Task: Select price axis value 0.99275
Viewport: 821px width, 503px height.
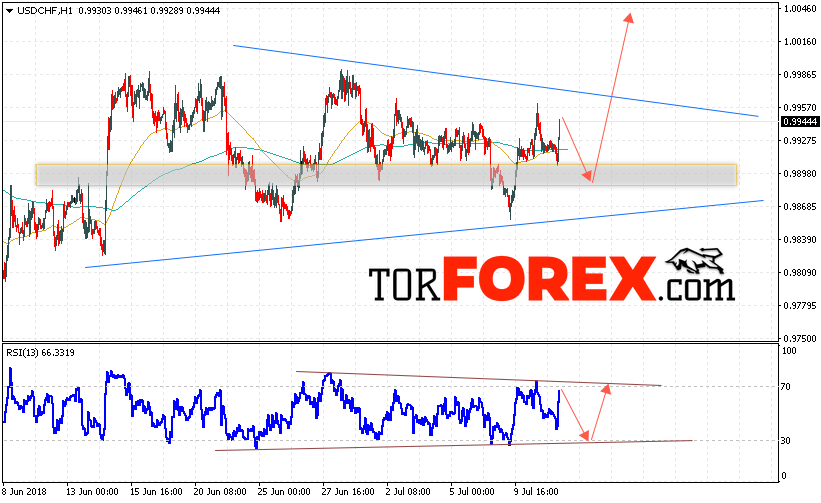Action: click(x=800, y=140)
